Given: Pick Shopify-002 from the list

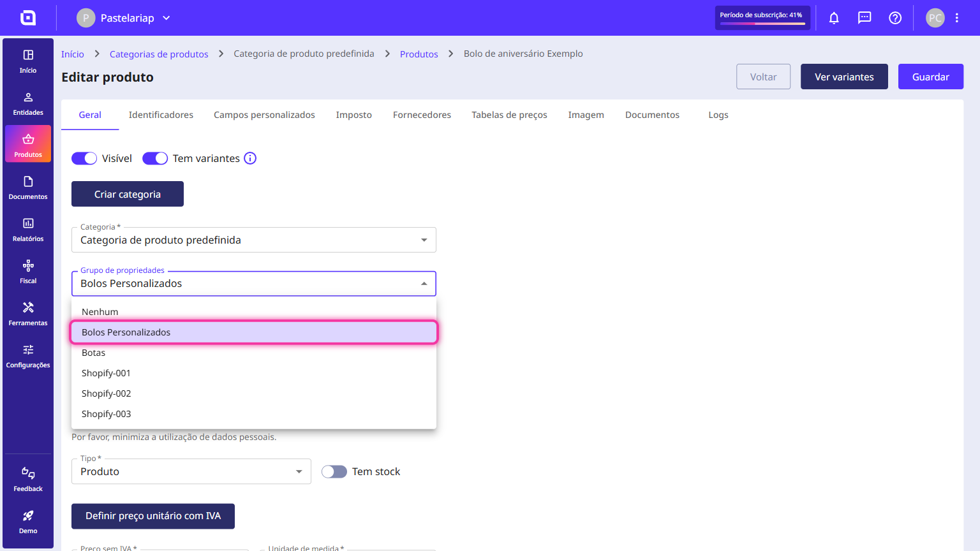Looking at the screenshot, I should 254,393.
